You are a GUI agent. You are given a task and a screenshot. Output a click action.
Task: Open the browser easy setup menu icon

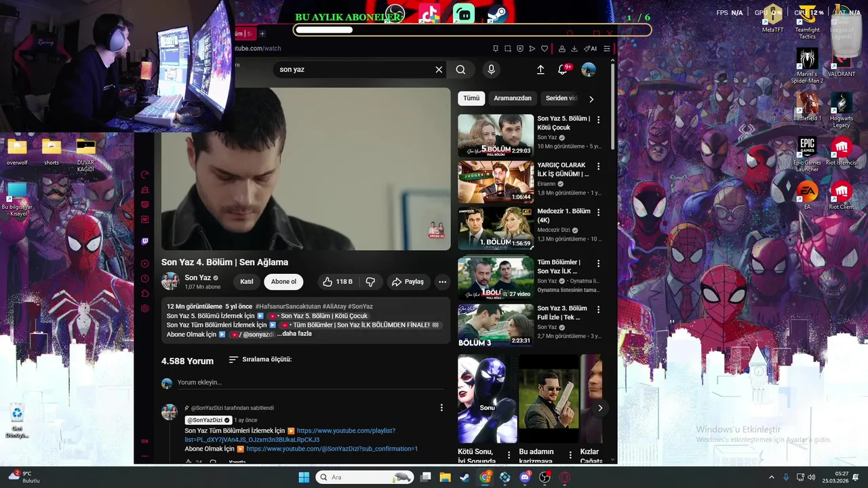607,49
